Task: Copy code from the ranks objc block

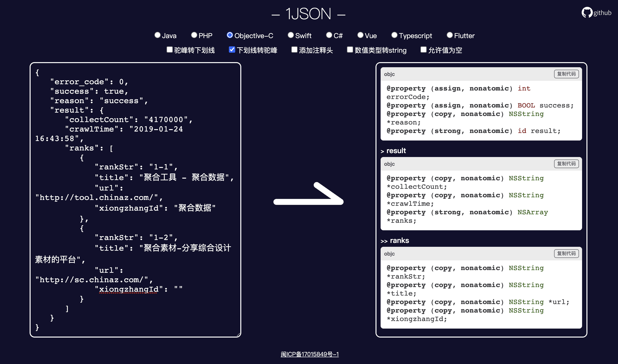Action: click(x=566, y=254)
